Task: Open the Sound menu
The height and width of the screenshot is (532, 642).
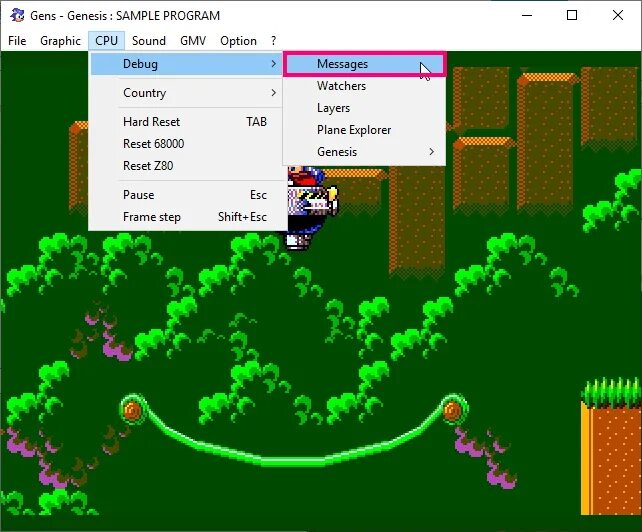Action: [149, 41]
